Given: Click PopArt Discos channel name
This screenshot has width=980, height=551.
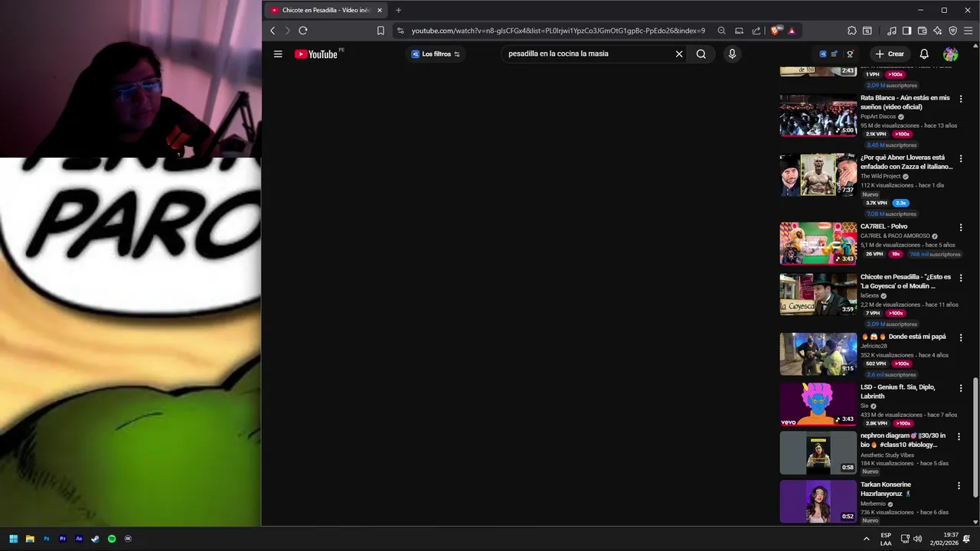Looking at the screenshot, I should coord(878,116).
